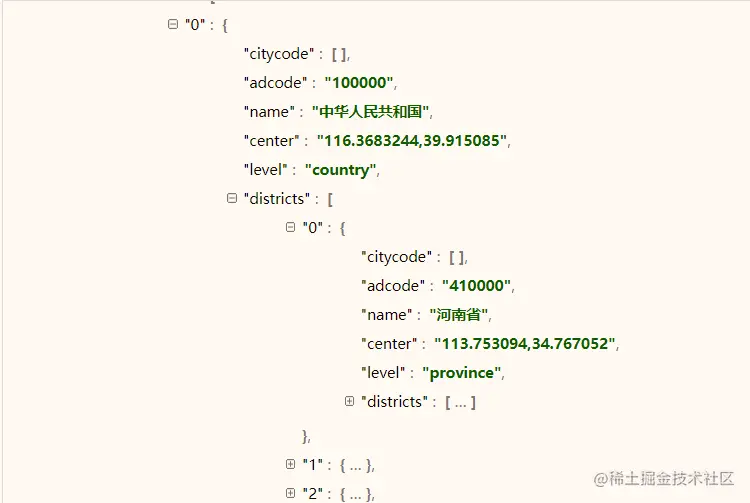Expand the "1" district object

pos(291,464)
